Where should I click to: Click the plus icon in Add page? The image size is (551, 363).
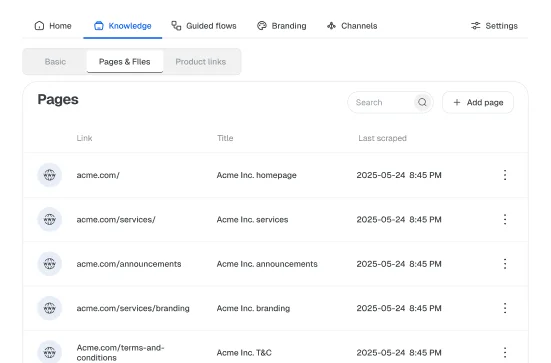coord(457,103)
